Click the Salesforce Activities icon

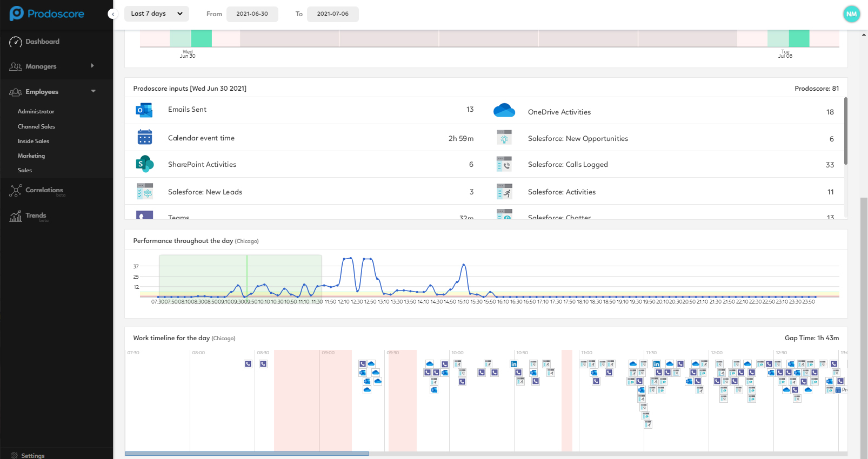point(504,191)
